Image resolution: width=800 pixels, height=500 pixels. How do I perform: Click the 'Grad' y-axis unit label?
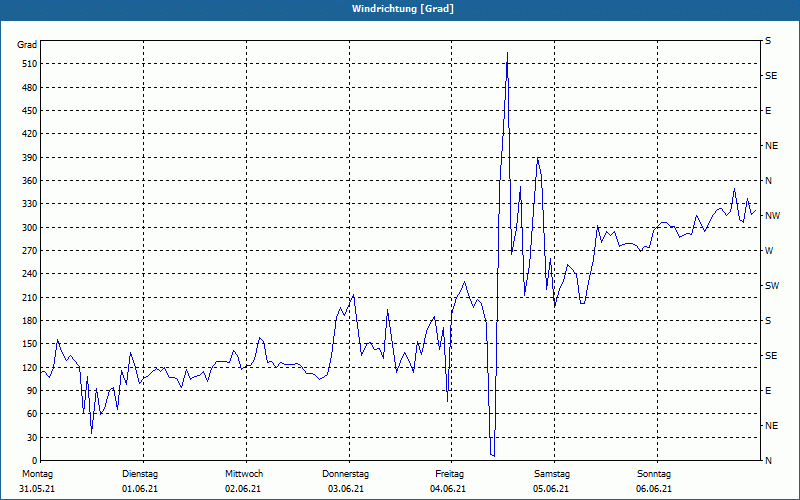[x=27, y=45]
